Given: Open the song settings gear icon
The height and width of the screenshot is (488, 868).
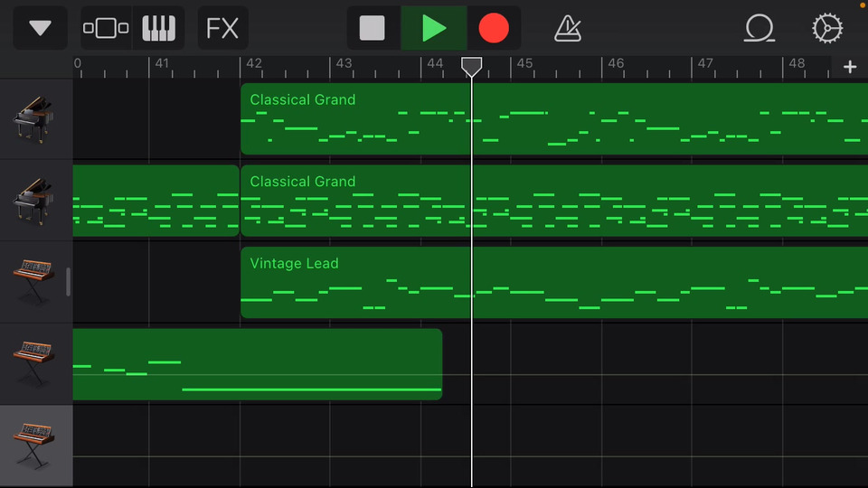Looking at the screenshot, I should tap(827, 28).
